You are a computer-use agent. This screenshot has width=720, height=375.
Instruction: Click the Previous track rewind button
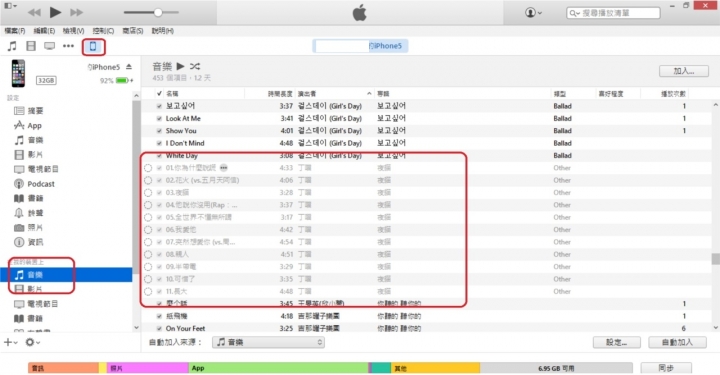click(34, 12)
